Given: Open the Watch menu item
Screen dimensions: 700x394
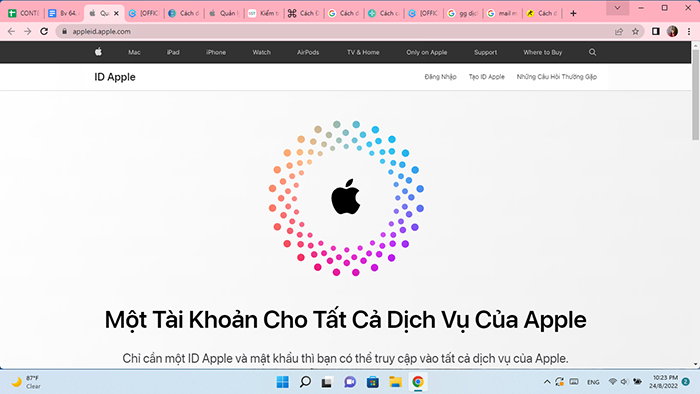Looking at the screenshot, I should point(261,52).
